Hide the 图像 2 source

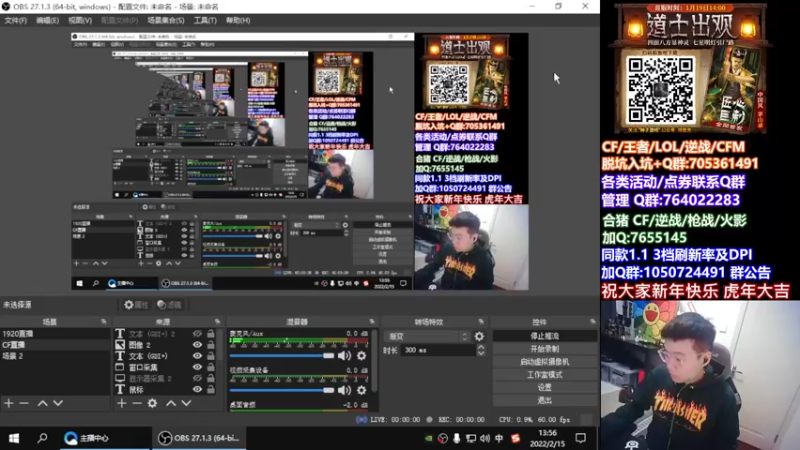click(x=197, y=344)
